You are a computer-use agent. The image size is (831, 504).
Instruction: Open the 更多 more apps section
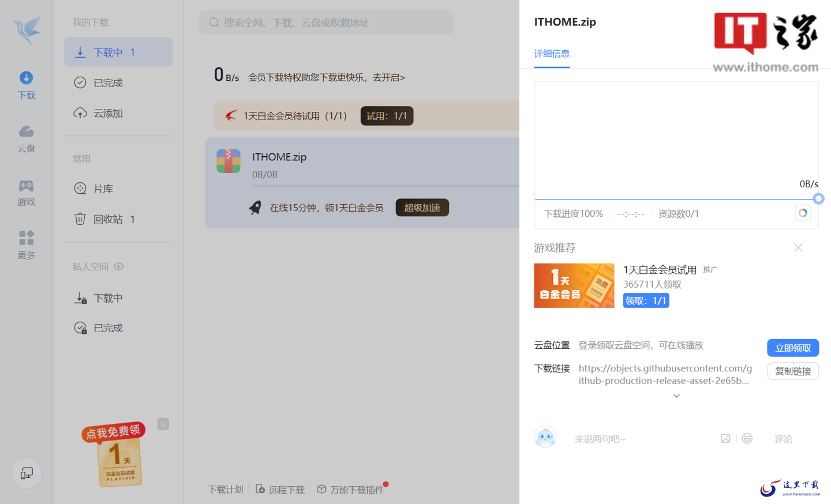[x=27, y=246]
